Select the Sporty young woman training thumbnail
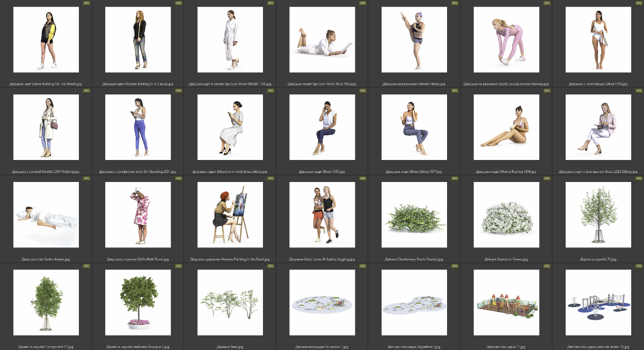644x350 pixels. click(x=506, y=40)
